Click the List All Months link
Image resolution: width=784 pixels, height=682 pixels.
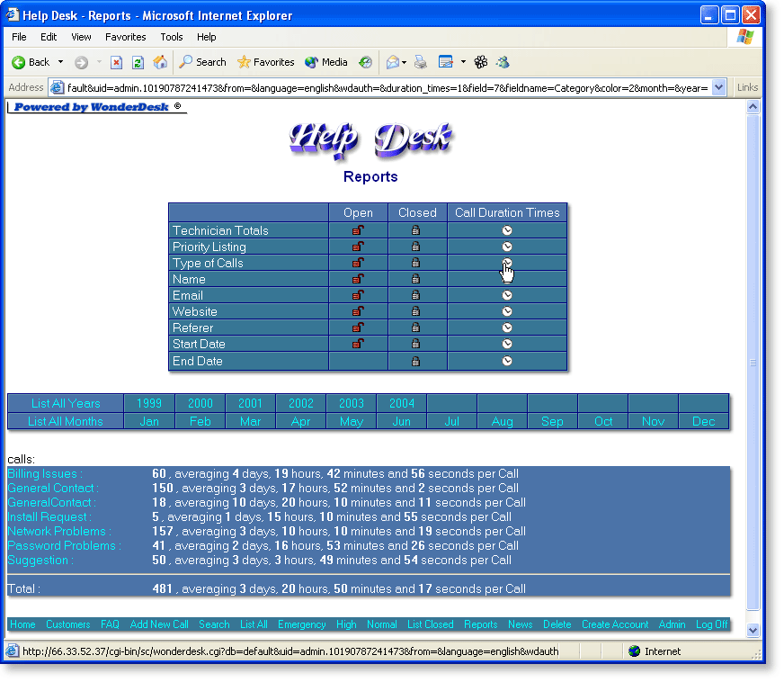tap(66, 421)
